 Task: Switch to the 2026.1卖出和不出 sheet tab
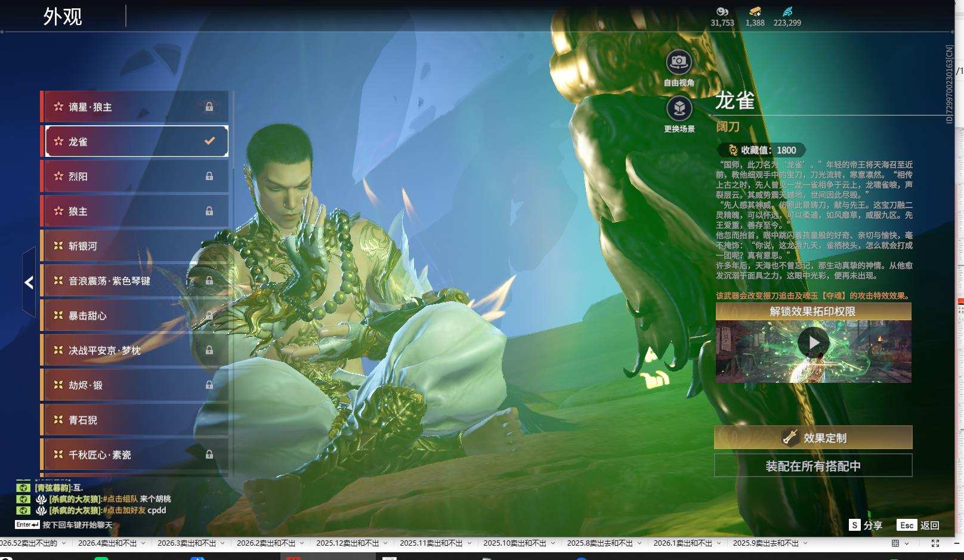click(683, 543)
